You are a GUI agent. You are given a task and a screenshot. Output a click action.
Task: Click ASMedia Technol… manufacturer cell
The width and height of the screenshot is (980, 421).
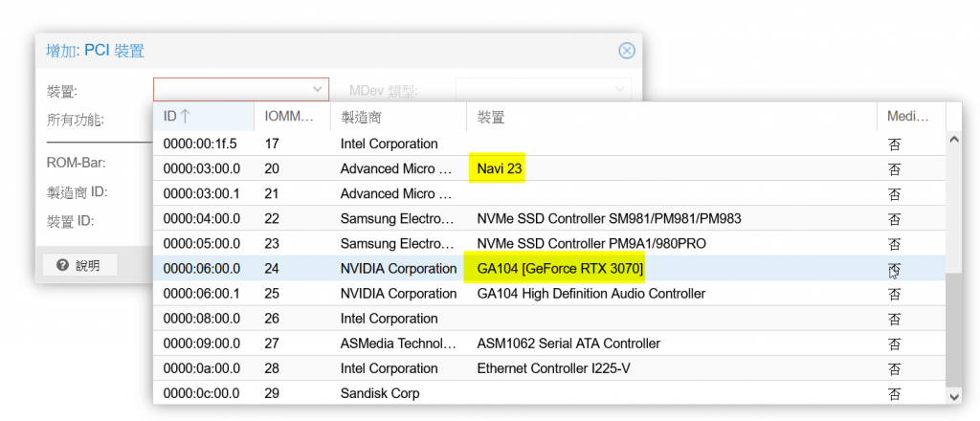tap(399, 343)
